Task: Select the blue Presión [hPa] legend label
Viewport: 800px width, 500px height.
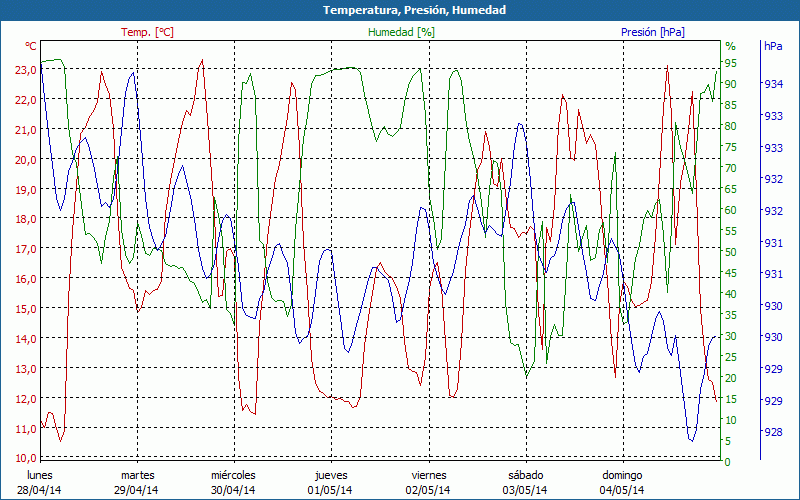Action: tap(652, 32)
